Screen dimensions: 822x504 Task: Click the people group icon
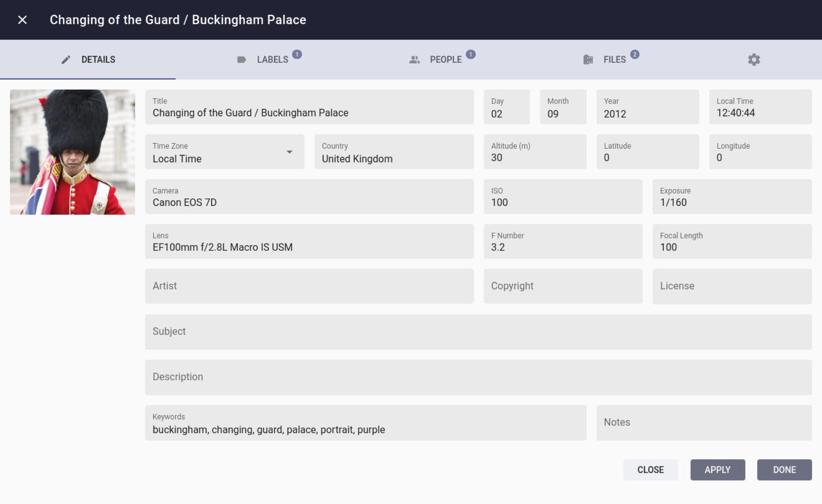tap(414, 60)
